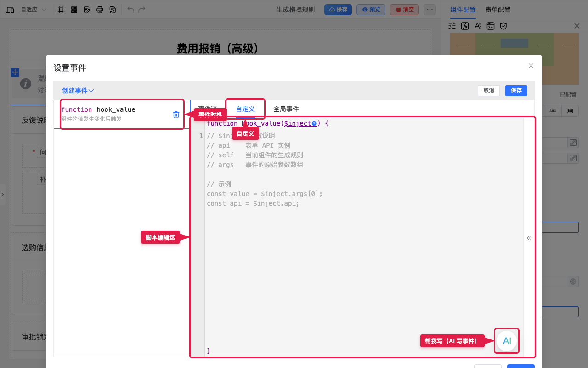Switch to 表单配置 tab in right panel
The width and height of the screenshot is (588, 368).
[x=498, y=10]
